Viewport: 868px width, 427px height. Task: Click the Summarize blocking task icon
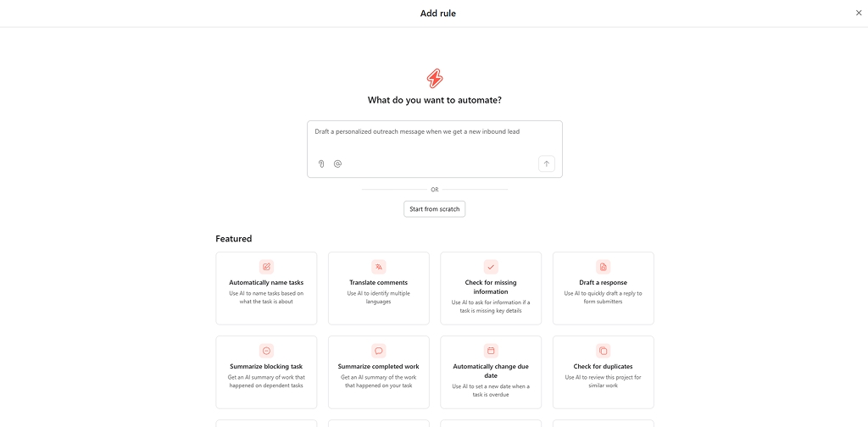click(x=266, y=351)
